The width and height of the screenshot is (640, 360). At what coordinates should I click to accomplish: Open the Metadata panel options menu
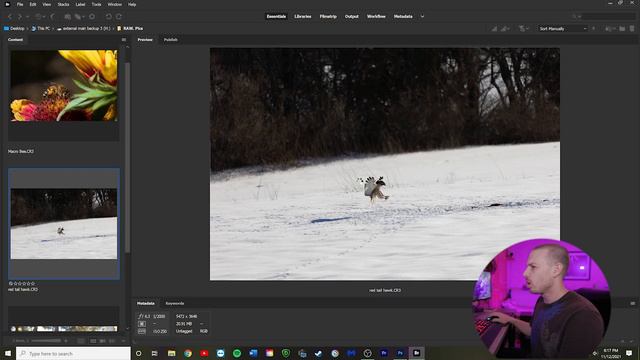pyautogui.click(x=633, y=303)
